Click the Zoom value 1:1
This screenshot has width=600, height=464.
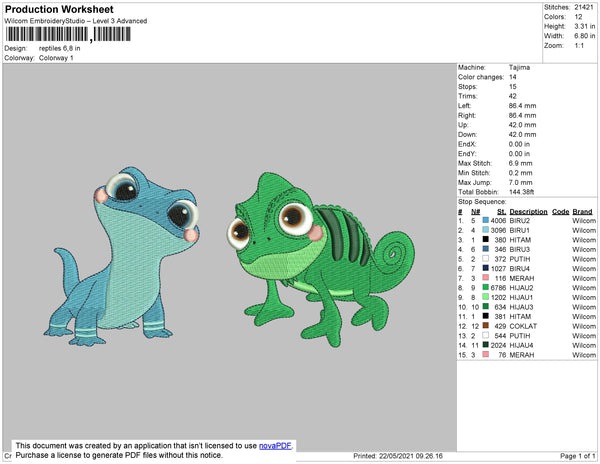579,46
